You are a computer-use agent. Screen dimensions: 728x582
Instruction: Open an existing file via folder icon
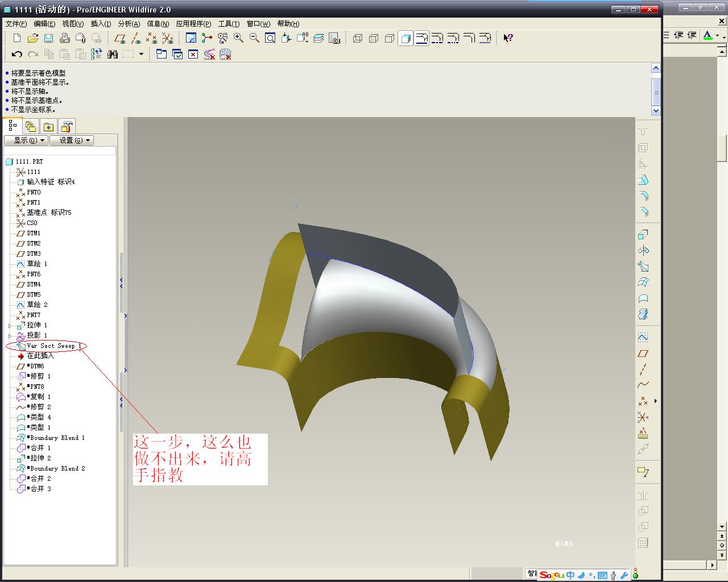click(33, 38)
